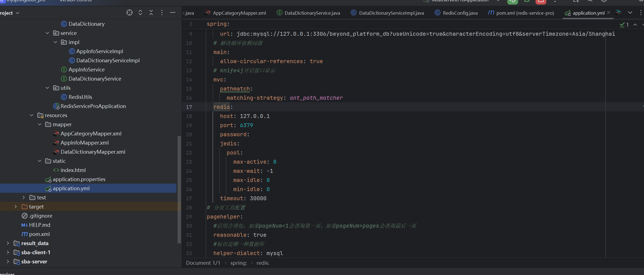Click Expand All in Project panel
Screen dimensions: 644x275
[140, 13]
